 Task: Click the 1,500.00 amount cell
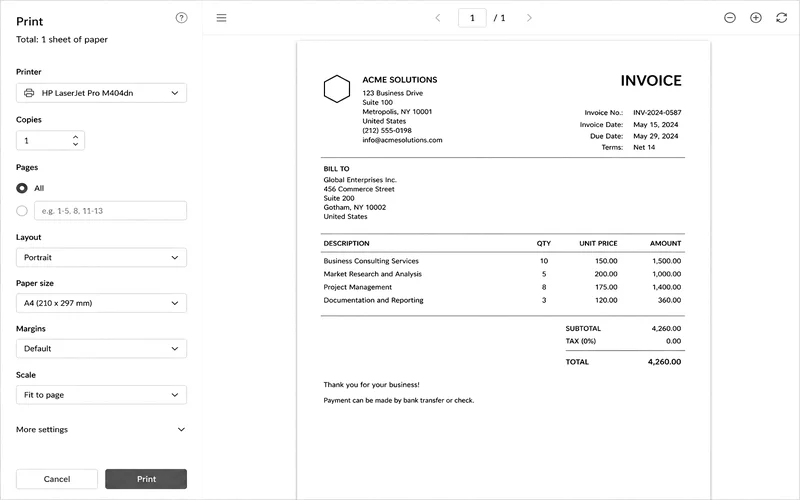pos(666,261)
